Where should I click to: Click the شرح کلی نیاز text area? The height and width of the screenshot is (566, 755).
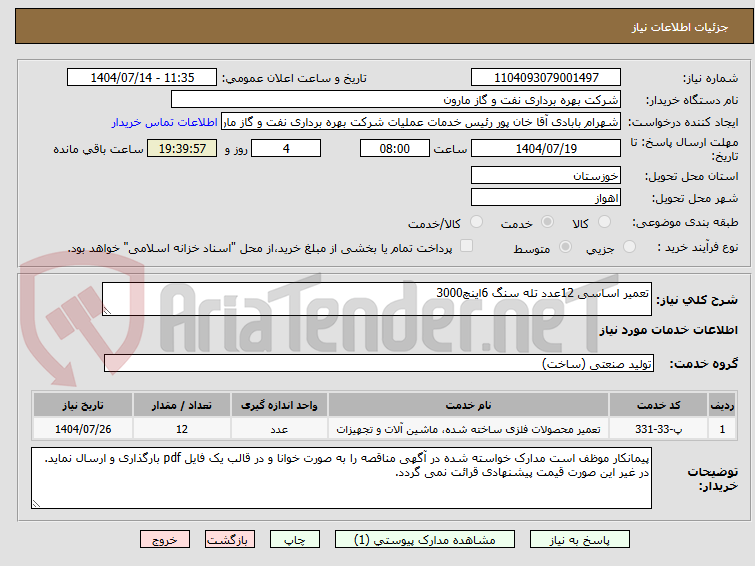[x=377, y=299]
